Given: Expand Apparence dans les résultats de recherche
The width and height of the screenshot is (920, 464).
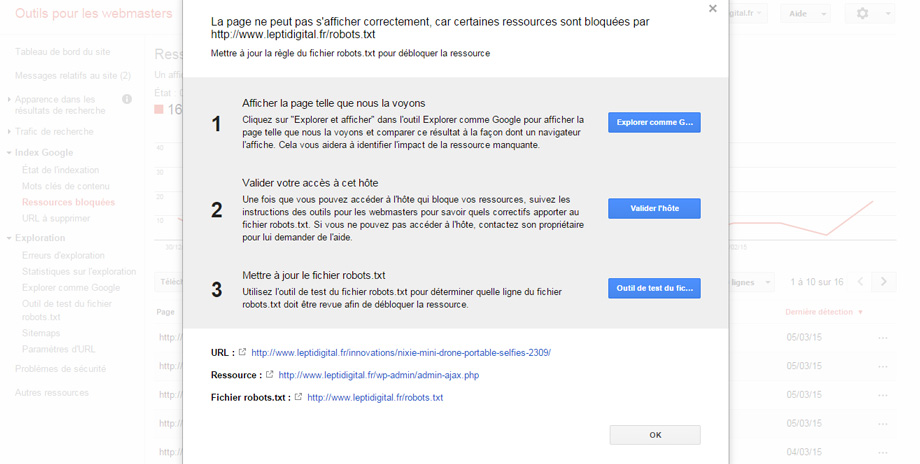Looking at the screenshot, I should click(60, 104).
